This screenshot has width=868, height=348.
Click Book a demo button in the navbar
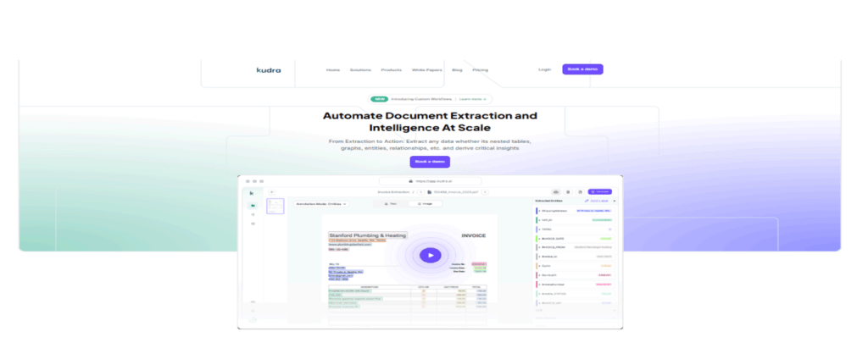point(582,69)
